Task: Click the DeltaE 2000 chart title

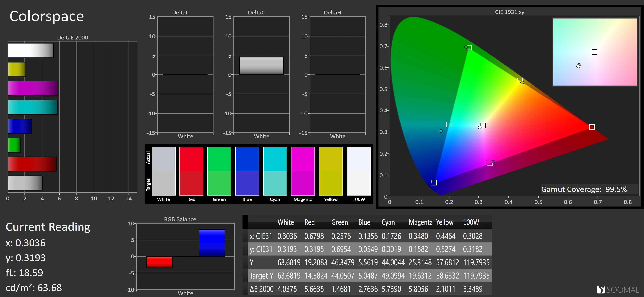Action: (72, 38)
